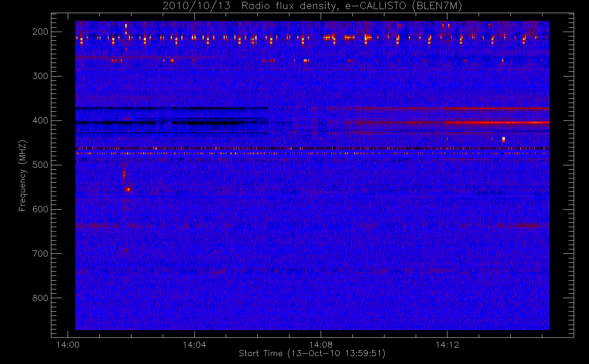
Task: Click the 'Start Time (13-Oct-10 13:59:51)' label
Action: (312, 353)
